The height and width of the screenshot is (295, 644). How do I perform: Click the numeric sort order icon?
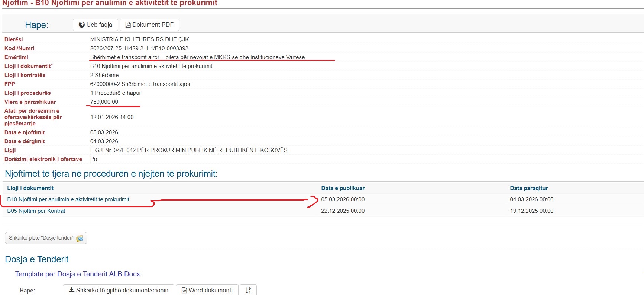point(248,290)
